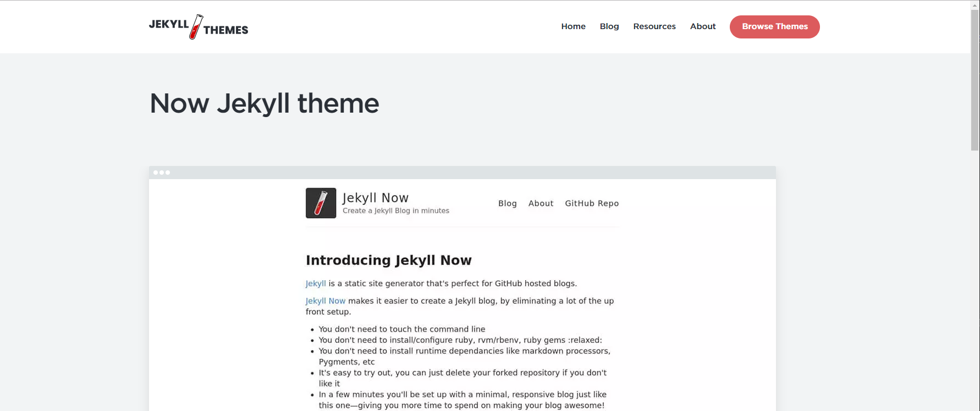980x411 pixels.
Task: Follow the Jekyll static site generator link
Action: coord(316,284)
